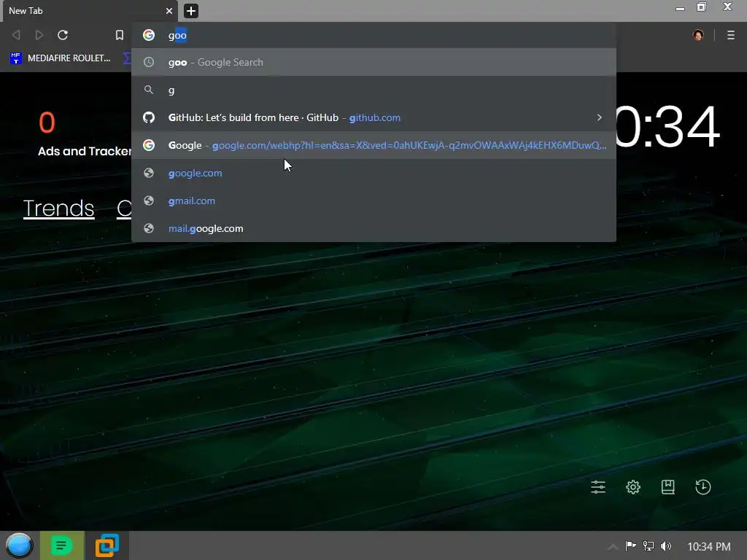The height and width of the screenshot is (560, 747).
Task: Click the address bar input with goo
Action: (373, 35)
